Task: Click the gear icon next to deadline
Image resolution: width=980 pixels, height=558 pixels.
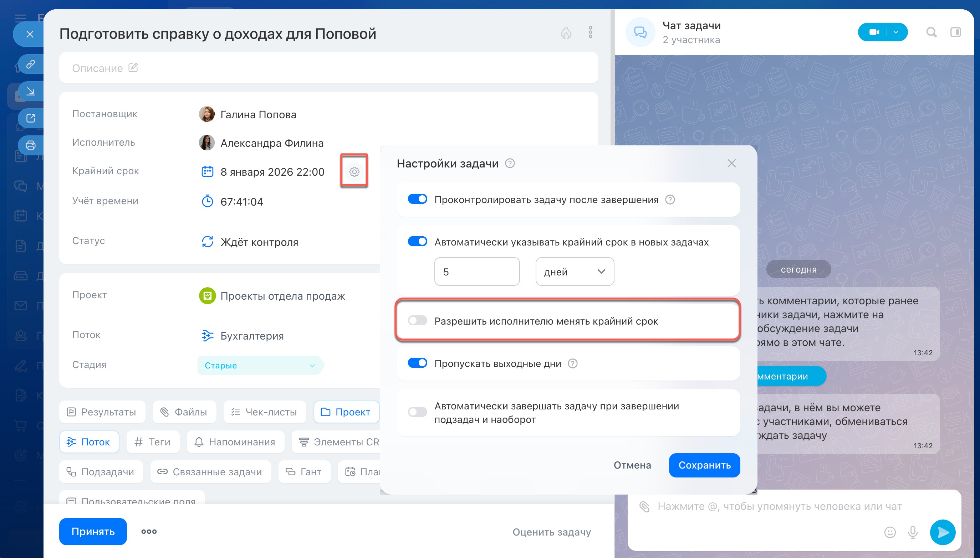Action: [x=354, y=172]
